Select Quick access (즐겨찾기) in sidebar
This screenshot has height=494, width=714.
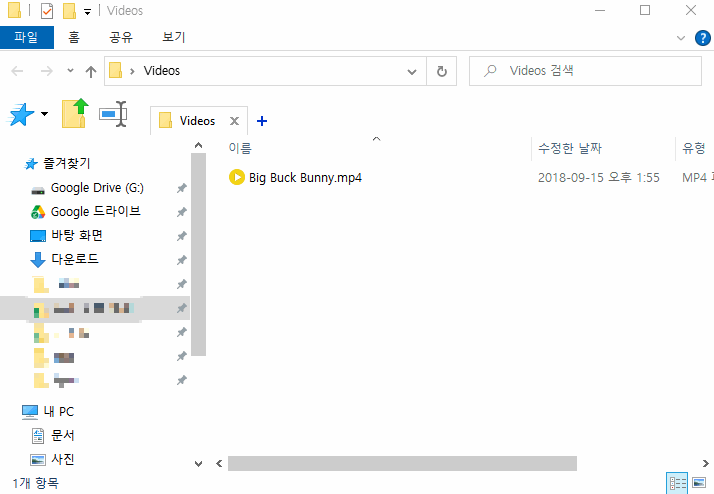pos(66,163)
